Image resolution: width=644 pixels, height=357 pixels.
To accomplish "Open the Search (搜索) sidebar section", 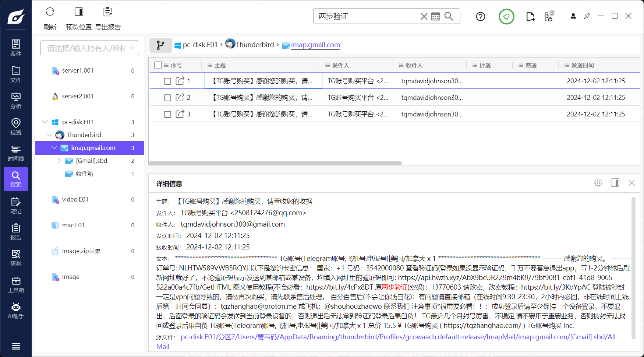I will pos(16,179).
